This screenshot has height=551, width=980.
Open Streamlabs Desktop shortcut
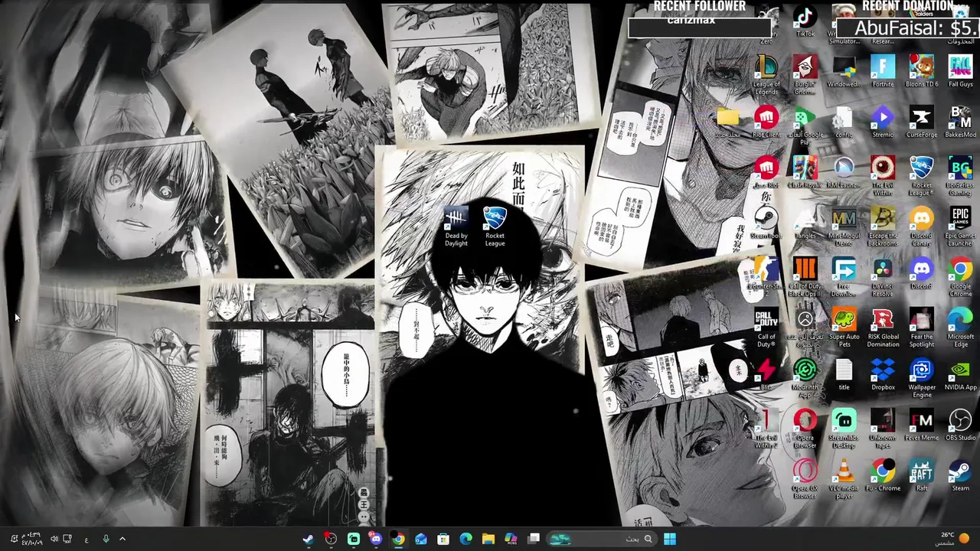(844, 429)
